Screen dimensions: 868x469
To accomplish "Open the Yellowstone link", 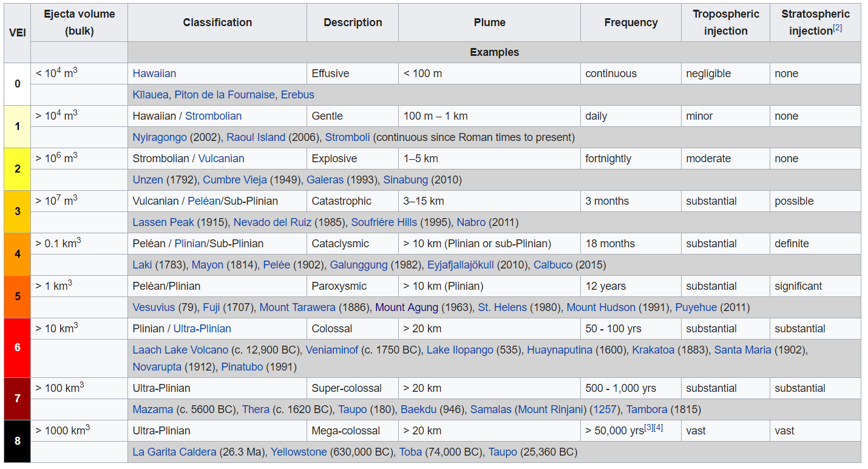I will 299,452.
